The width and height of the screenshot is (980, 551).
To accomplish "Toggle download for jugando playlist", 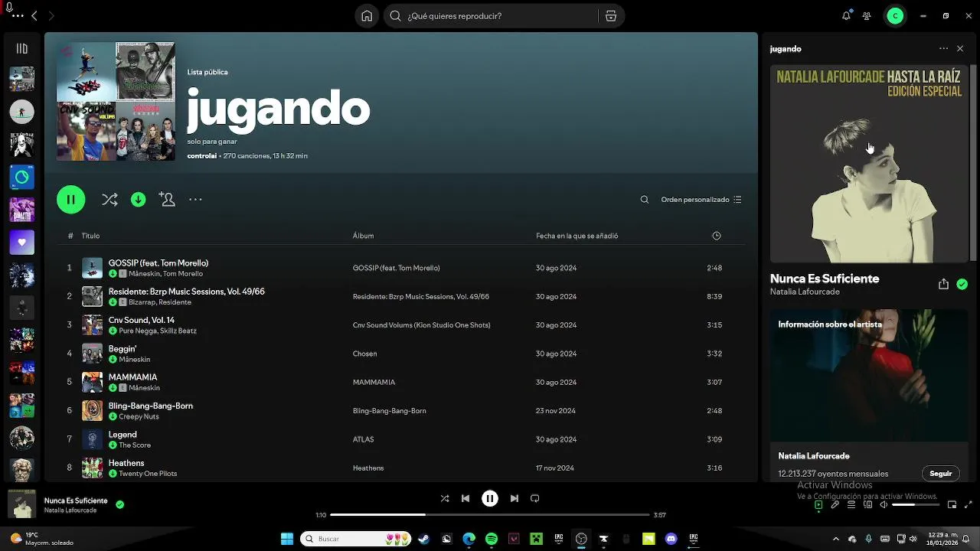I will pyautogui.click(x=139, y=200).
